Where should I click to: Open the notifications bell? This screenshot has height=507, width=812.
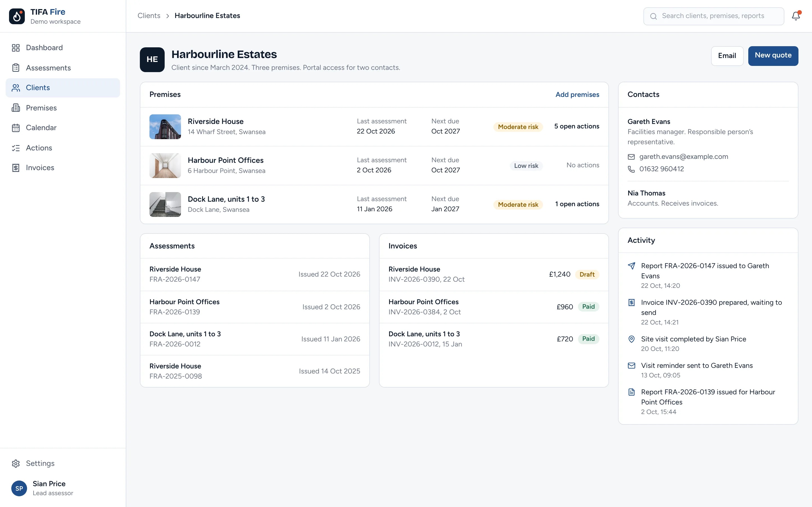point(796,16)
